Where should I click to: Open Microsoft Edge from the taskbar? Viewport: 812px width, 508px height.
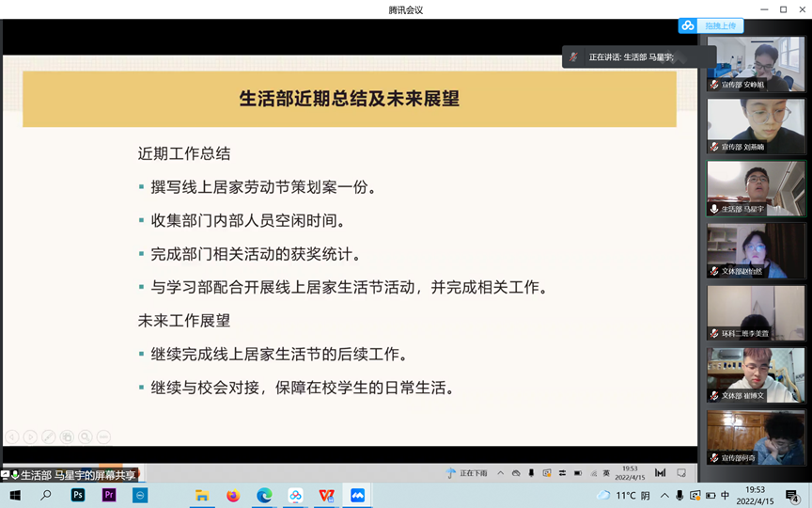tap(264, 496)
